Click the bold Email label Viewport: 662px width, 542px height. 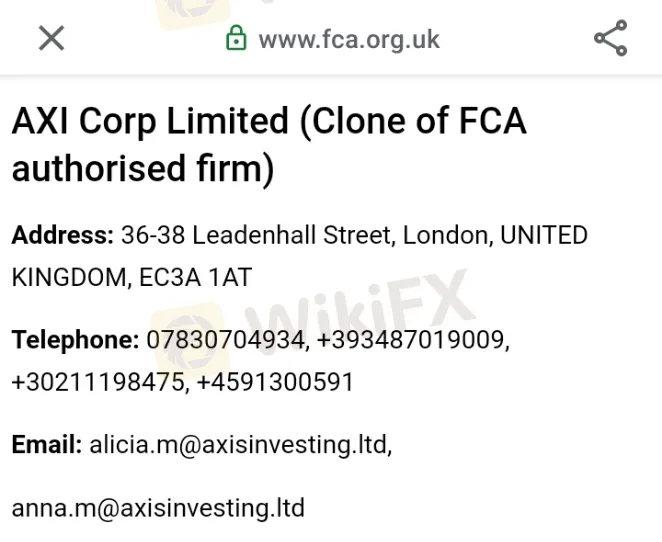coord(47,444)
